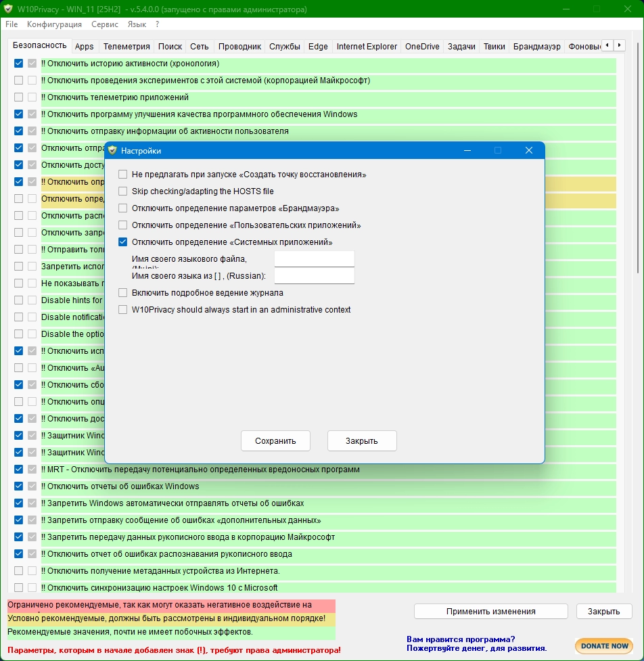Check Отключить получение метаданных устройства из Интернета
The height and width of the screenshot is (661, 644).
[18, 571]
